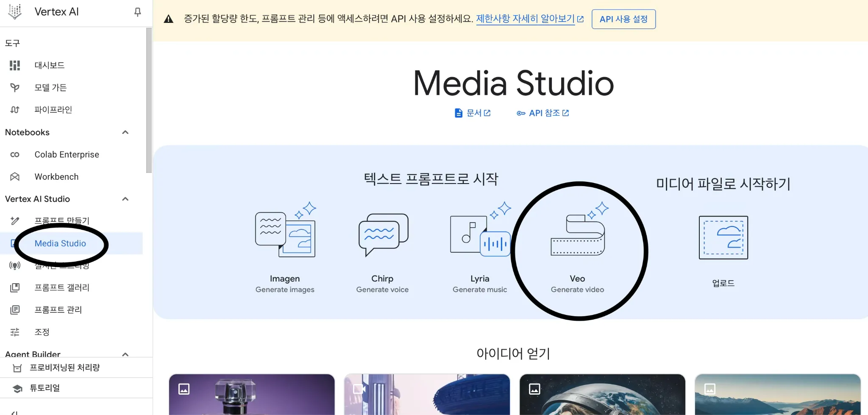Click the 프롬프트 갤러리 icon
Viewport: 868px width, 415px height.
point(15,288)
